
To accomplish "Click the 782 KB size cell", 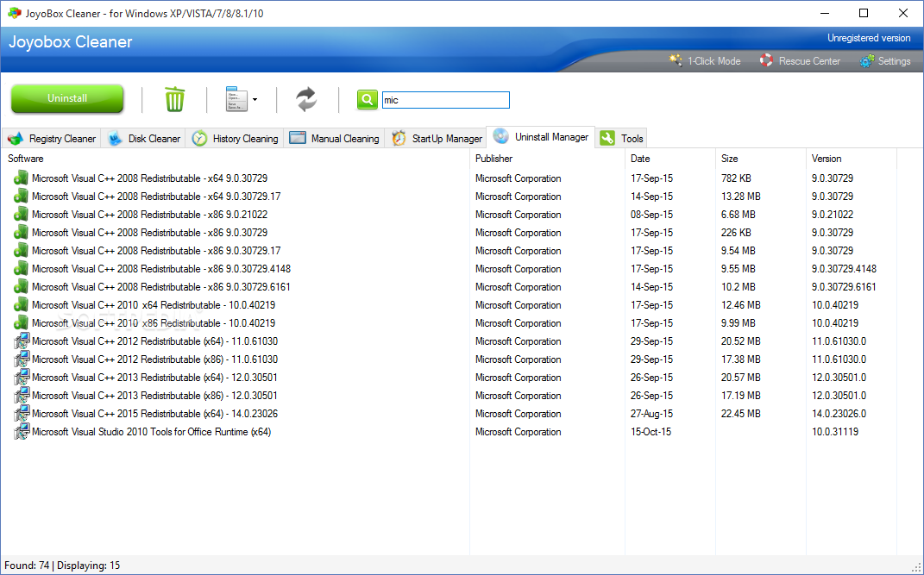I will click(736, 178).
